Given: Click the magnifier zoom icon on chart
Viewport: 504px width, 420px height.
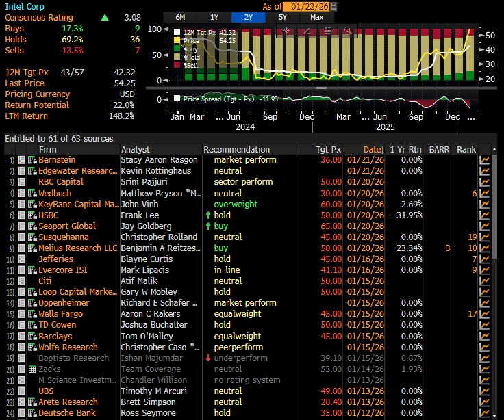Looking at the screenshot, I should point(347,31).
